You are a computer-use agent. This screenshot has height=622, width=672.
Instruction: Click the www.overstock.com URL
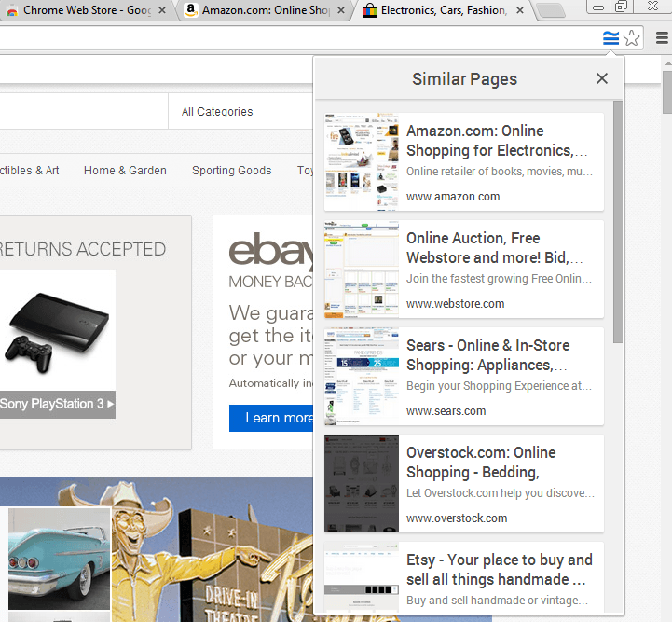click(x=457, y=518)
